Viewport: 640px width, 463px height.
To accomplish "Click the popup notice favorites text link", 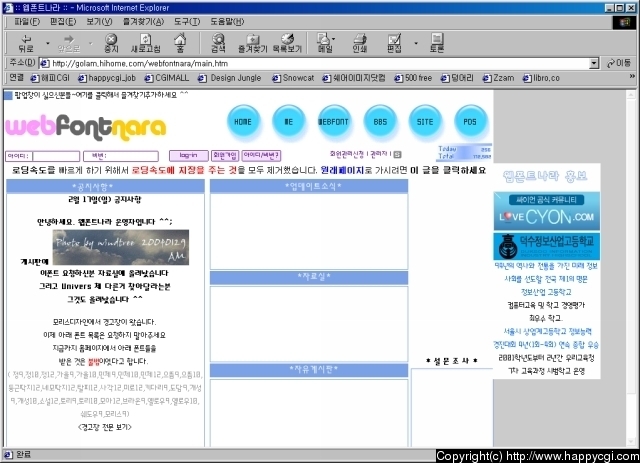I will pos(101,95).
